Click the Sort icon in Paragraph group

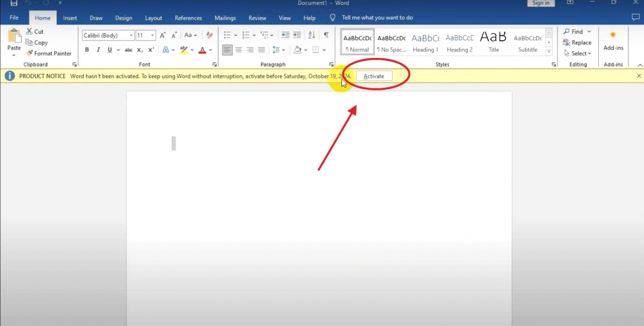point(311,35)
